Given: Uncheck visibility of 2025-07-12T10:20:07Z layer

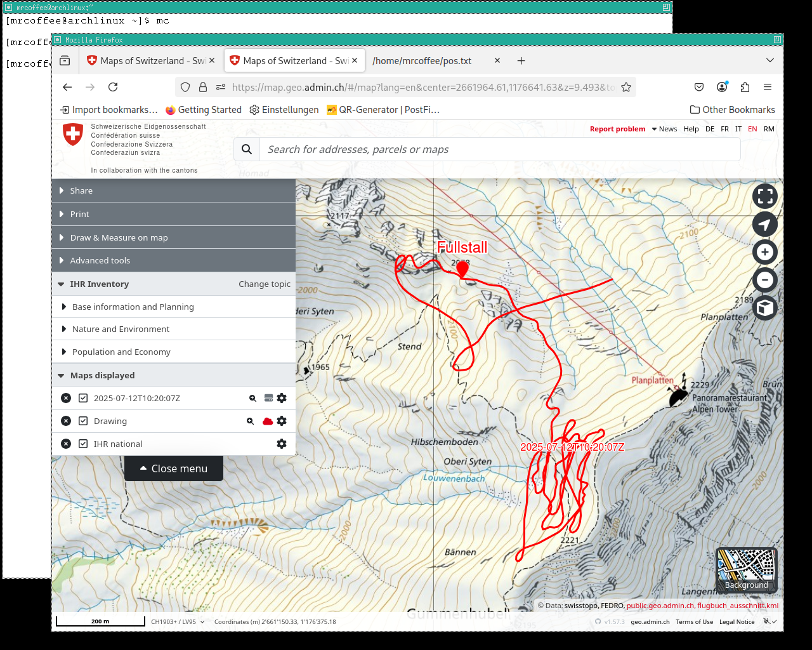Looking at the screenshot, I should click(x=83, y=398).
